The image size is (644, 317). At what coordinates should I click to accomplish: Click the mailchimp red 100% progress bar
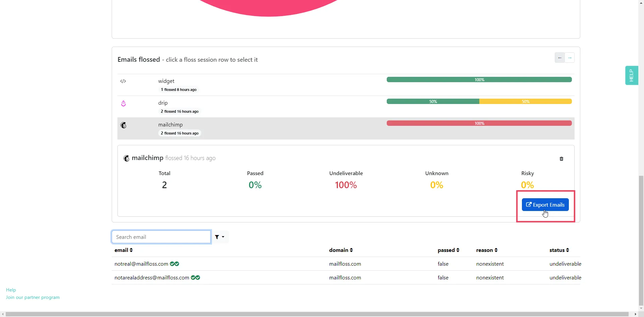click(479, 123)
